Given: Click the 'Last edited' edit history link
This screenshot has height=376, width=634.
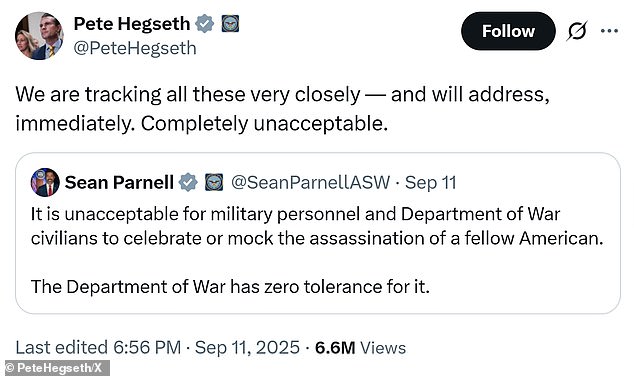Looking at the screenshot, I should tap(61, 348).
